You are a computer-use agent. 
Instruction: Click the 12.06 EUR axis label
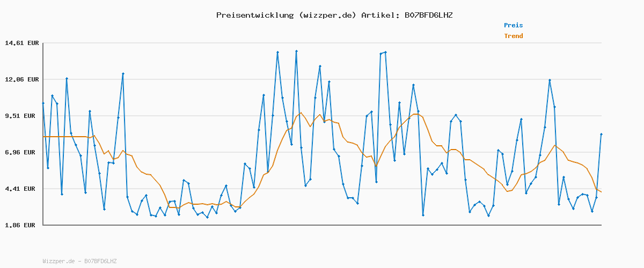click(22, 79)
